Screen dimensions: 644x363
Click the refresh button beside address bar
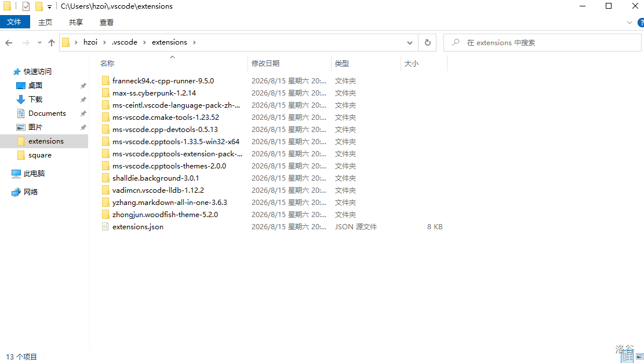coord(428,43)
